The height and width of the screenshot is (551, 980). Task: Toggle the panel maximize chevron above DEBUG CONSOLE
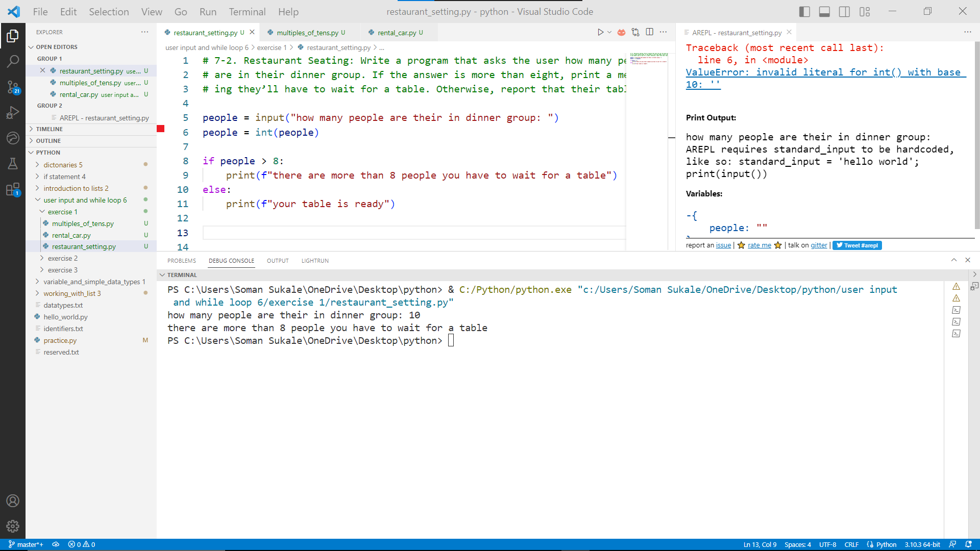(953, 260)
